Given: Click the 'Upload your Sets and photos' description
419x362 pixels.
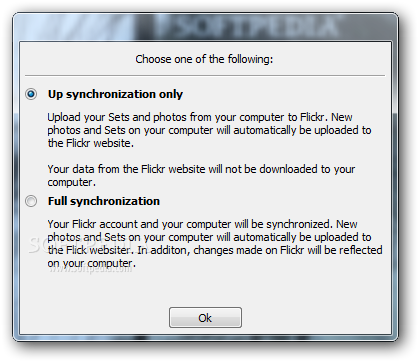Looking at the screenshot, I should 209,130.
